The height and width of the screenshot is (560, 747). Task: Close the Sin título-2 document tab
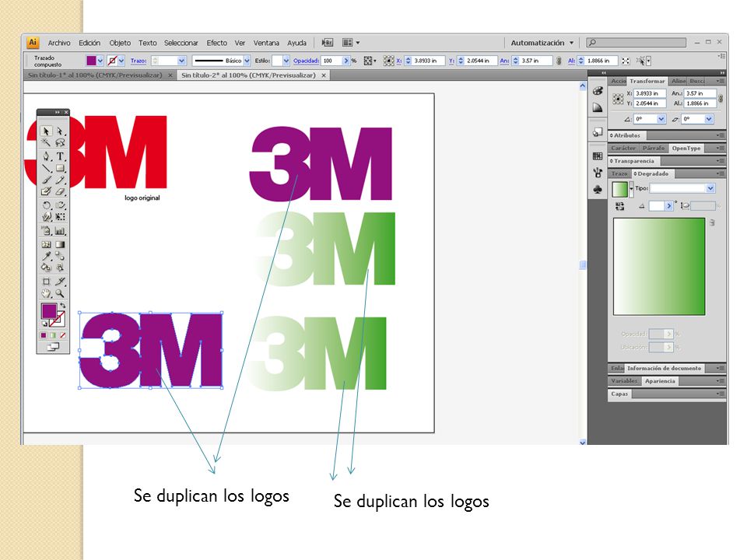[x=324, y=75]
